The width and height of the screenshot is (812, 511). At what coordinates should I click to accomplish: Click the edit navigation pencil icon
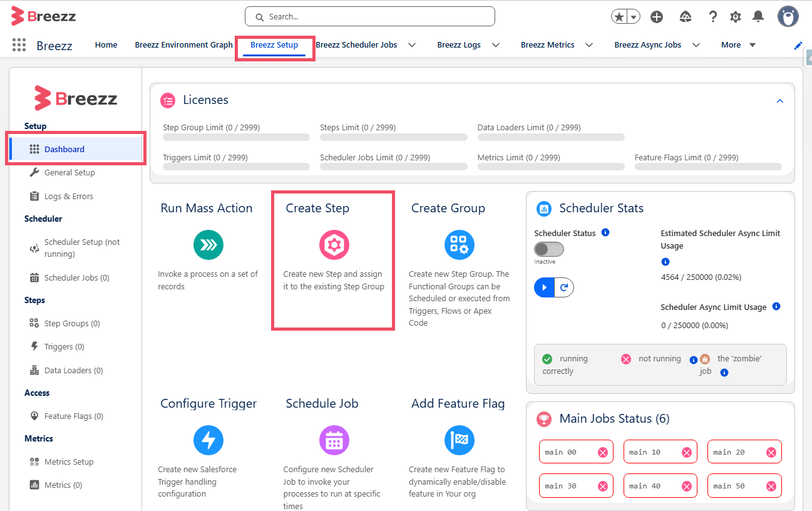click(798, 45)
